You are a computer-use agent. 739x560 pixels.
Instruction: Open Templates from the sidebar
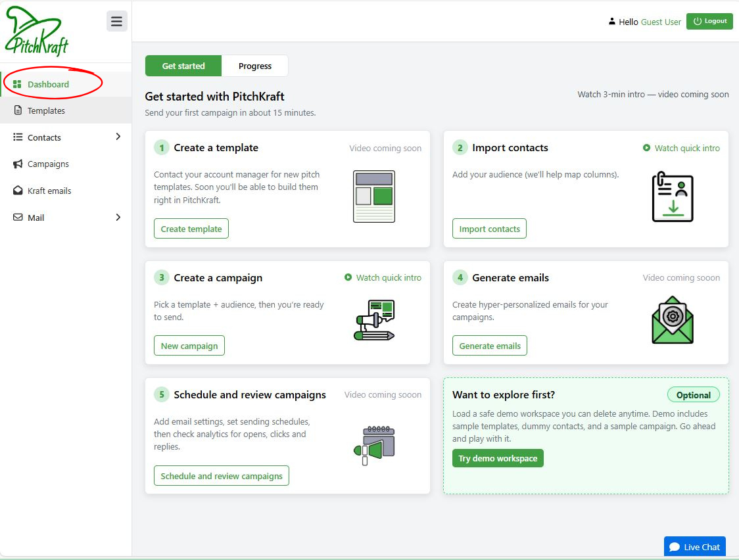pos(46,111)
